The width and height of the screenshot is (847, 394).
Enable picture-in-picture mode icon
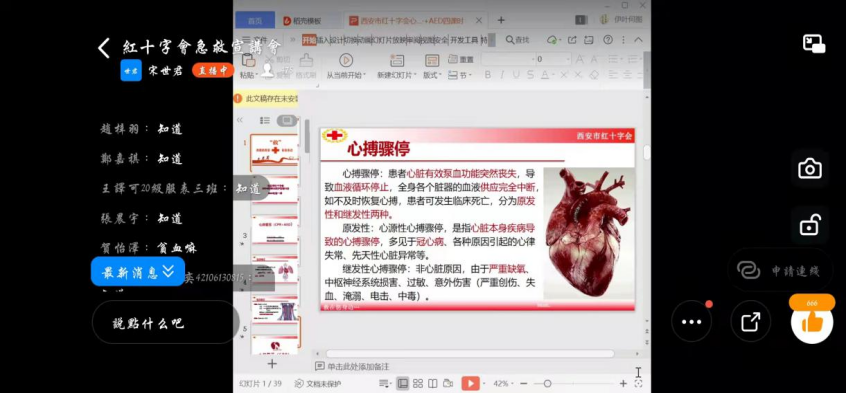pyautogui.click(x=814, y=44)
